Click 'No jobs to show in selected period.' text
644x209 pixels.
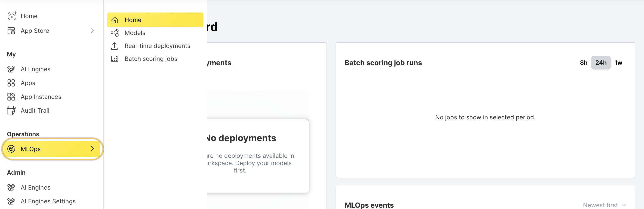[485, 117]
